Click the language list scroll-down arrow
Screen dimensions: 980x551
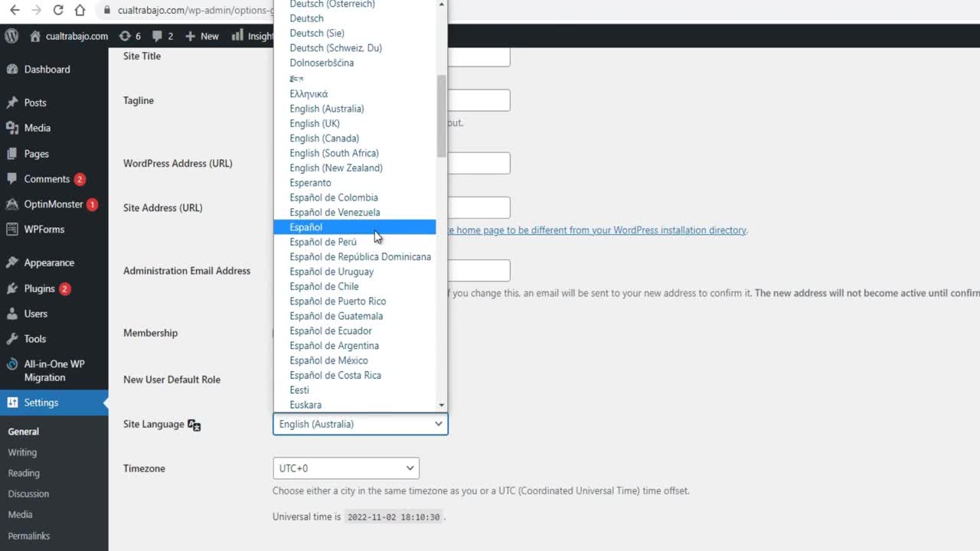click(442, 405)
